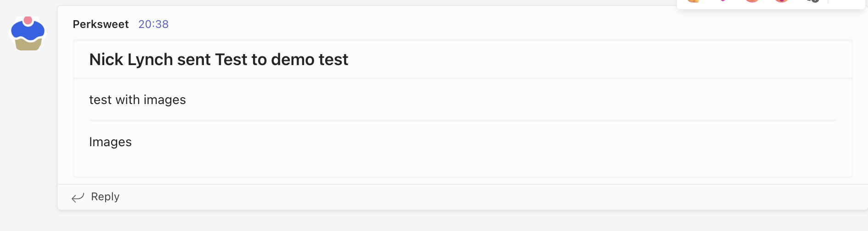Image resolution: width=868 pixels, height=231 pixels.
Task: Click the Images section label
Action: [110, 142]
